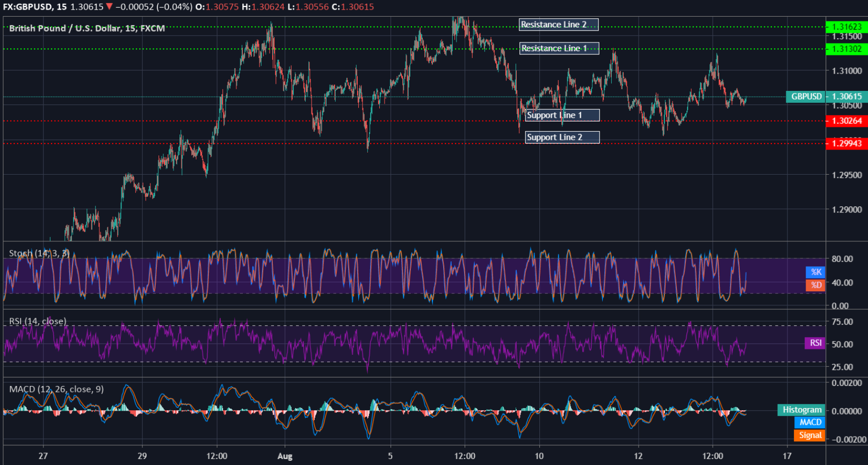Click the 27 date on time axis
Screen dimensions: 868x465
(43, 456)
